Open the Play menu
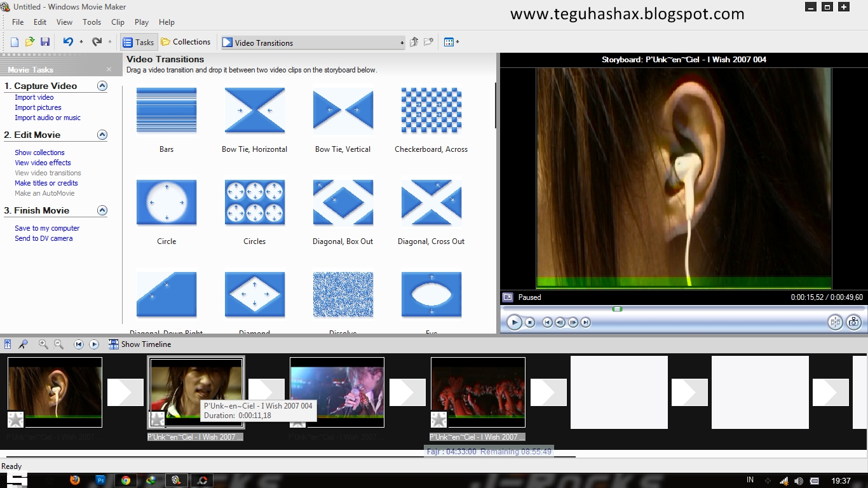This screenshot has height=488, width=868. pyautogui.click(x=142, y=22)
